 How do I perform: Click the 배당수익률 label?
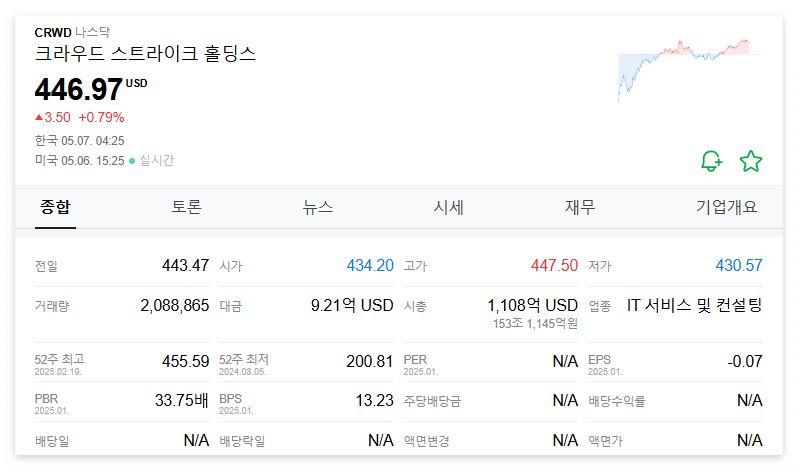[617, 401]
